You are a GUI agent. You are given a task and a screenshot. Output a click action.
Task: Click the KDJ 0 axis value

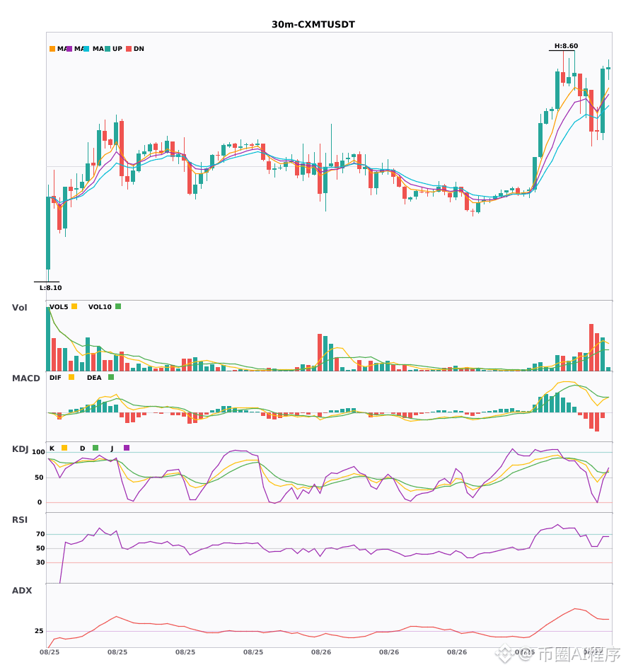[40, 502]
